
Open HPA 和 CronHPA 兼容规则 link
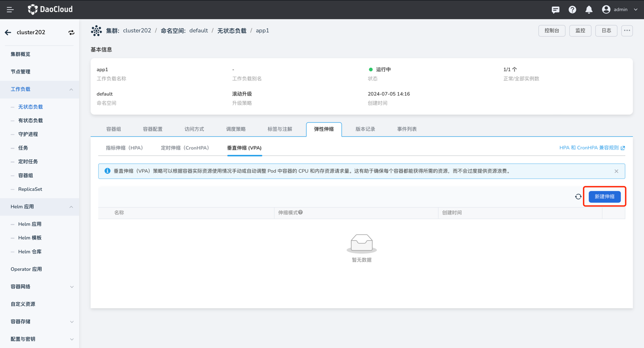[x=592, y=148]
